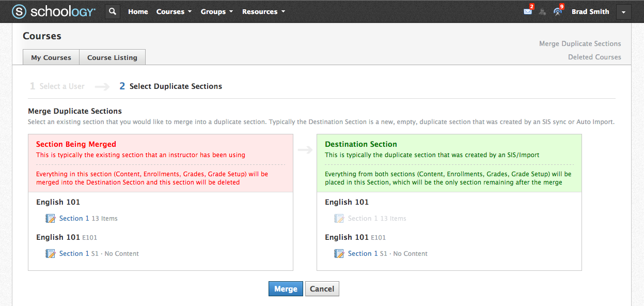This screenshot has width=644, height=306.
Task: Open the notifications icon with badge 9
Action: click(x=557, y=11)
